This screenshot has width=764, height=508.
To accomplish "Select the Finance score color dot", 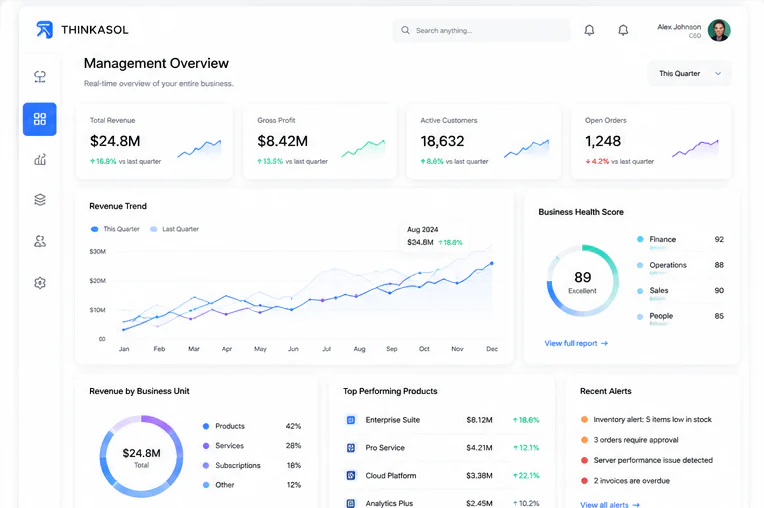I will click(640, 239).
